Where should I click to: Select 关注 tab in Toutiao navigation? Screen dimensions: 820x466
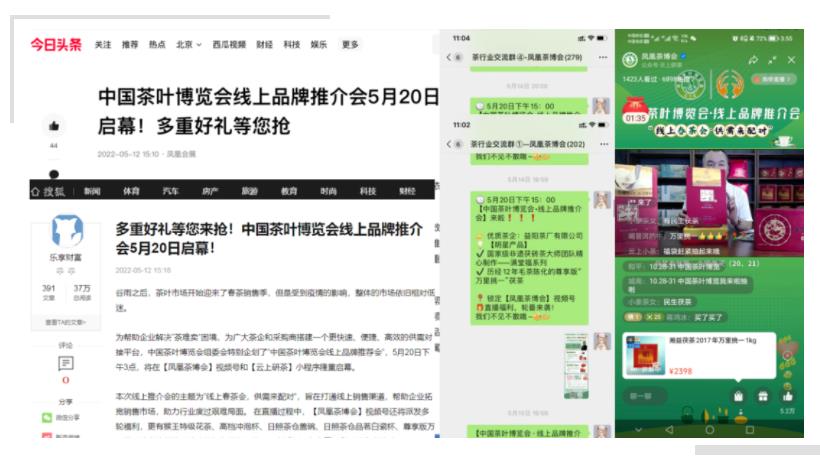[103, 44]
